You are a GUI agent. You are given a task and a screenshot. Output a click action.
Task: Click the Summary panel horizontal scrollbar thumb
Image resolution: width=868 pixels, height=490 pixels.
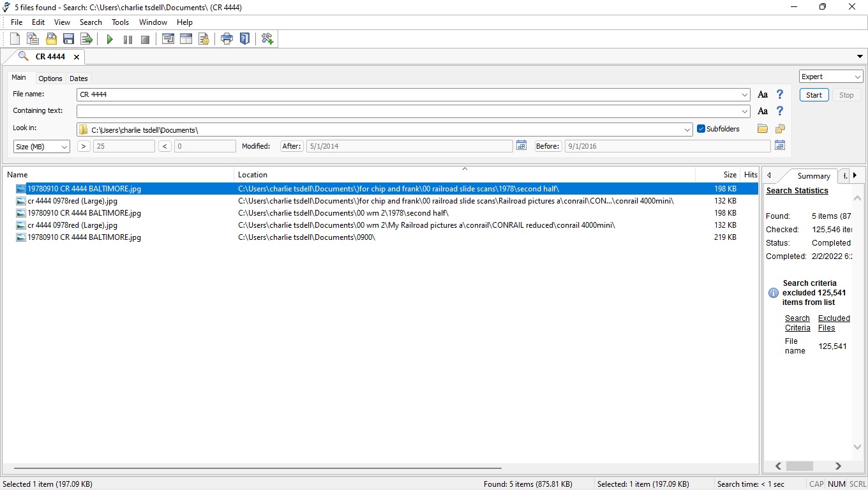(x=799, y=466)
